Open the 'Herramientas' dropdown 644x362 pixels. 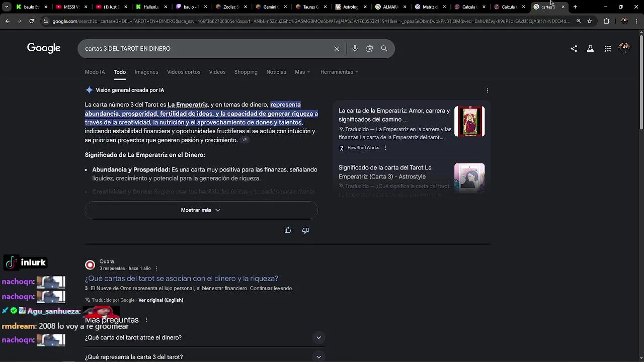340,72
